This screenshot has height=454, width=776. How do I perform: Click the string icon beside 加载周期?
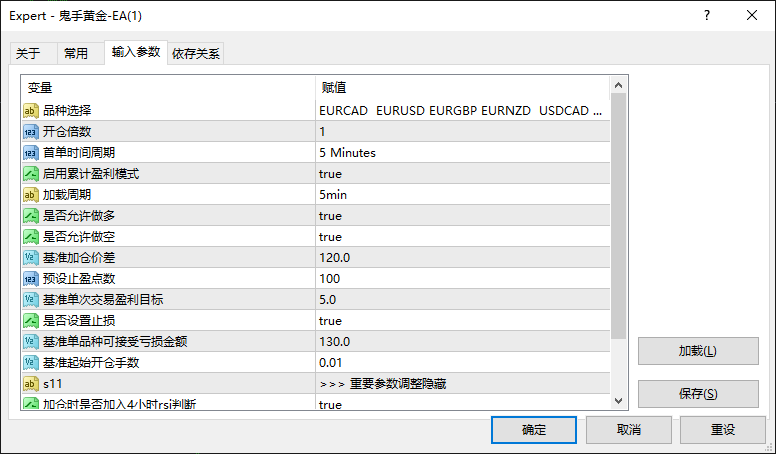click(x=31, y=195)
